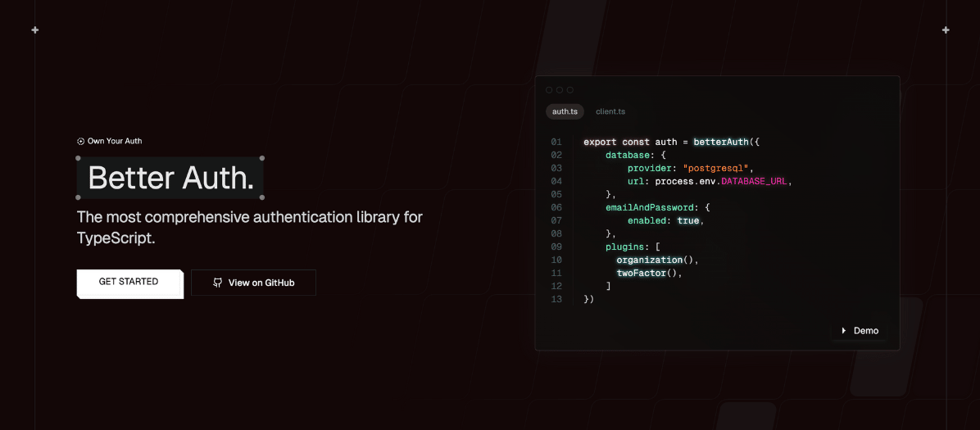Click the Demo button
Viewport: 980px width, 430px height.
[x=860, y=331]
